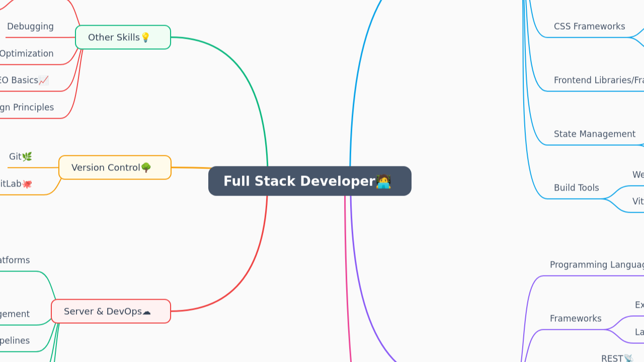Click the Design Principles branch label
This screenshot has height=362, width=644.
point(27,107)
